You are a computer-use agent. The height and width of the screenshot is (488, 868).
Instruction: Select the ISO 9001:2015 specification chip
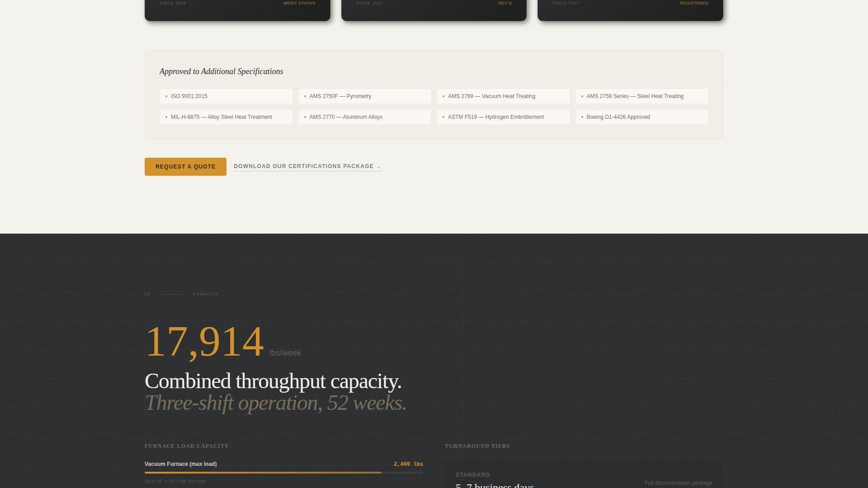point(226,96)
